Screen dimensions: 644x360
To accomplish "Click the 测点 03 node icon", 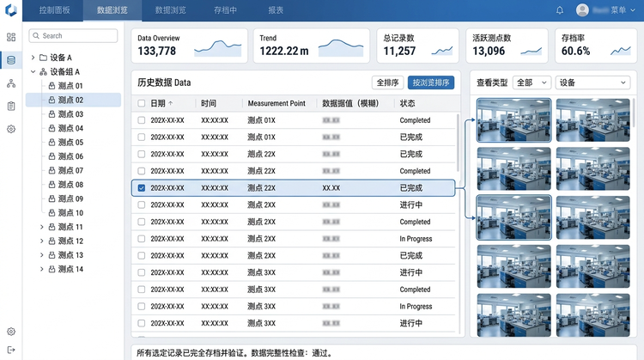I will coord(52,114).
